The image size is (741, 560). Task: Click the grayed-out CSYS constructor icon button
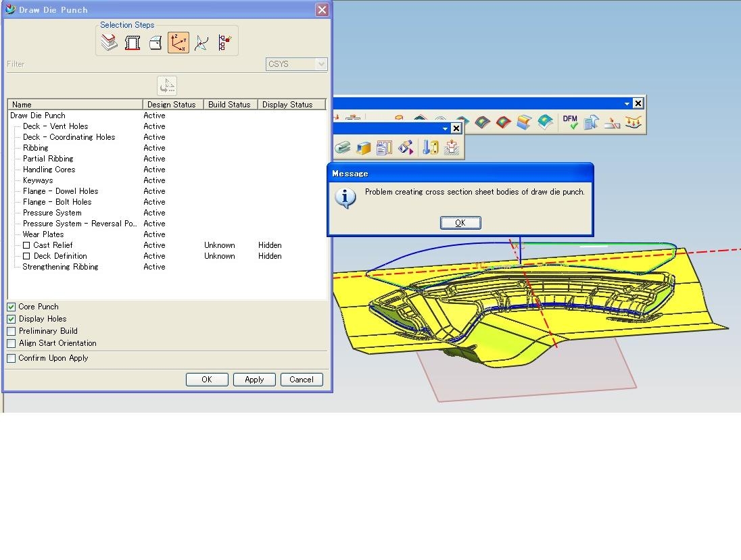tap(167, 86)
